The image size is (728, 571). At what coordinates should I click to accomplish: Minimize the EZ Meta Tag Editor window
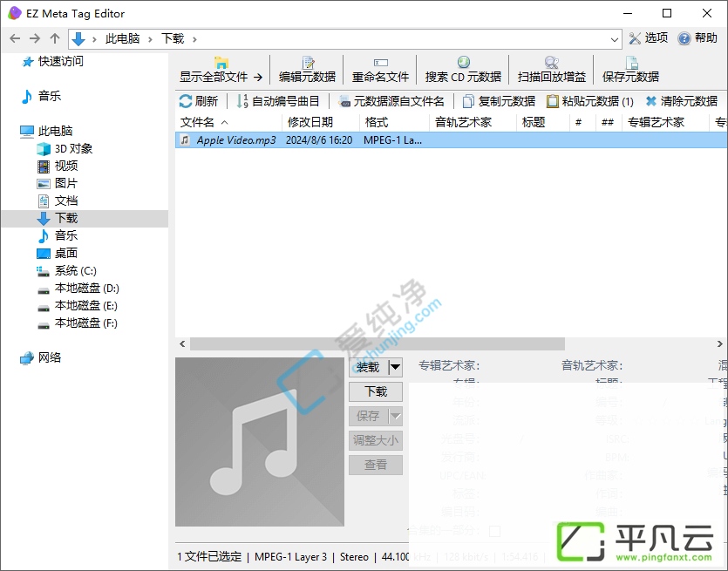click(x=628, y=13)
